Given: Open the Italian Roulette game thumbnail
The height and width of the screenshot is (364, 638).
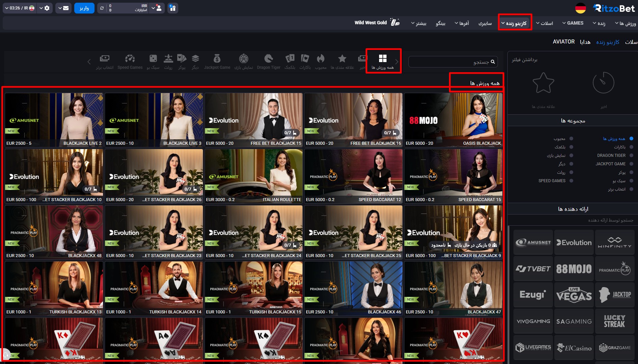Looking at the screenshot, I should click(x=254, y=176).
